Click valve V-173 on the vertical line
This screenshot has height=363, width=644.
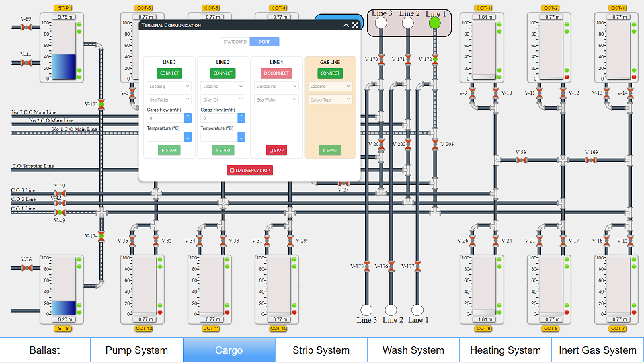click(x=102, y=104)
